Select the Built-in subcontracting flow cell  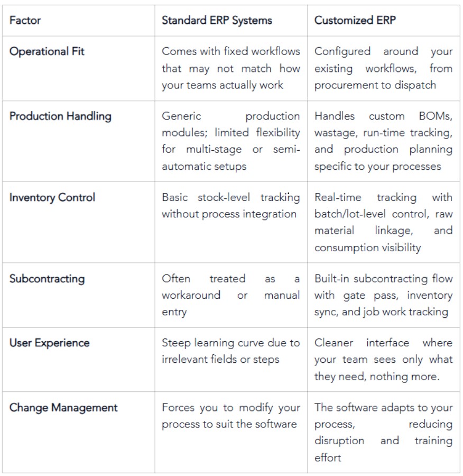pos(384,295)
